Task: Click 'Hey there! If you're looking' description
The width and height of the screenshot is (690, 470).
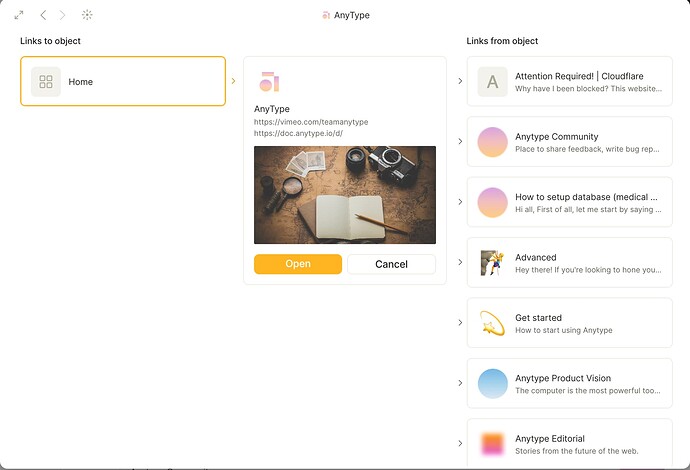Action: [x=588, y=270]
